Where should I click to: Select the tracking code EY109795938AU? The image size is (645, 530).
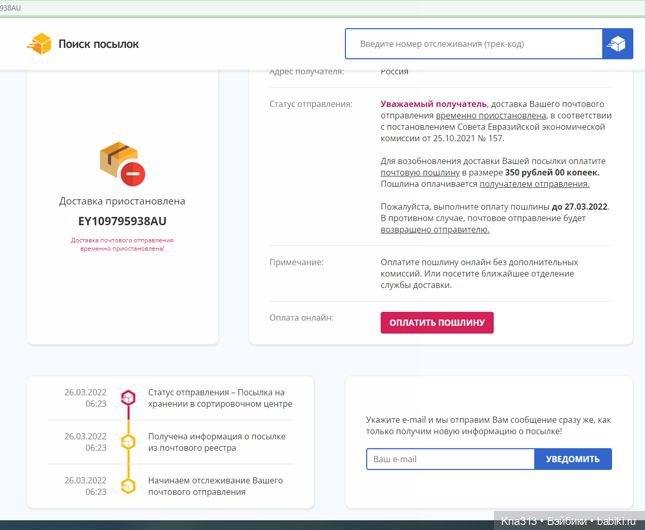[x=122, y=221]
